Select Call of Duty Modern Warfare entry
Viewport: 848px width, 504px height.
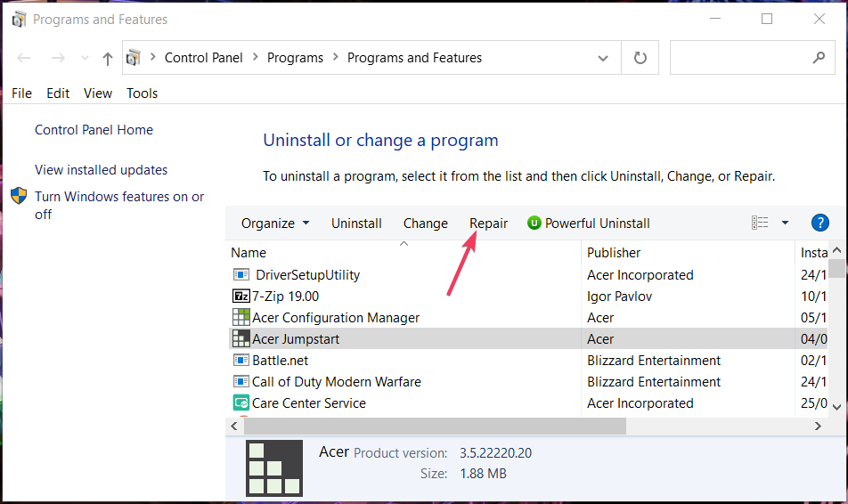pyautogui.click(x=337, y=382)
